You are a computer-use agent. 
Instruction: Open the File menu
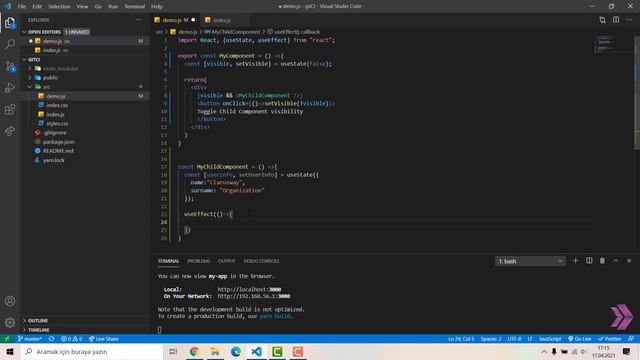[x=22, y=7]
